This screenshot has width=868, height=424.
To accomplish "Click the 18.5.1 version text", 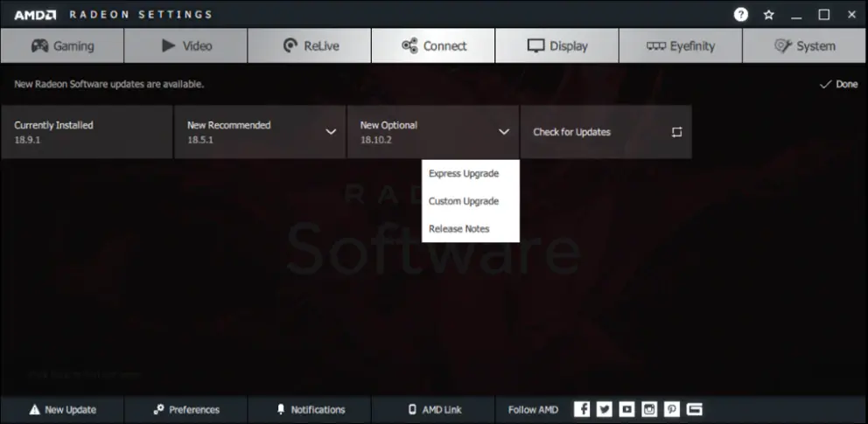I will pyautogui.click(x=199, y=140).
